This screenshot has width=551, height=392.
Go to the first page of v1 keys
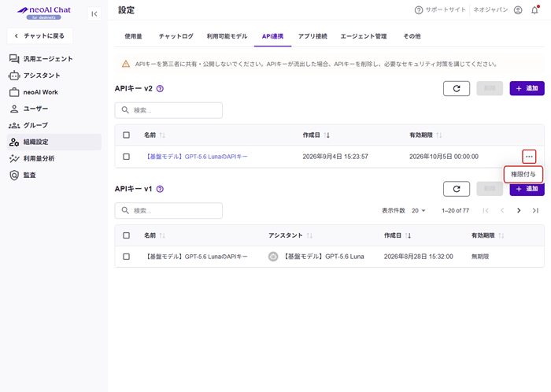point(486,211)
